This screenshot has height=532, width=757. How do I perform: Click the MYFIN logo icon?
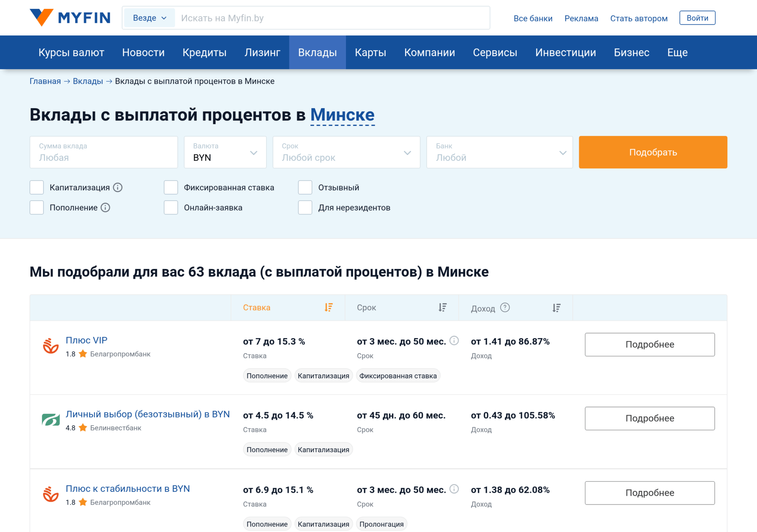point(42,17)
